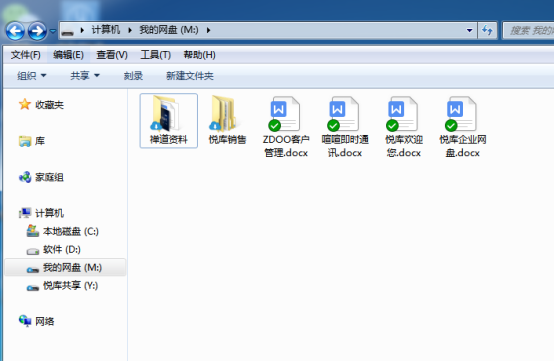The height and width of the screenshot is (361, 554).
Task: Open the address bar history dropdown
Action: 470,30
